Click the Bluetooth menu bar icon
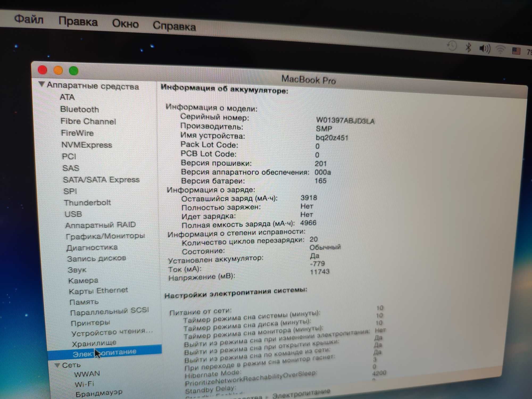The image size is (532, 399). tap(468, 47)
